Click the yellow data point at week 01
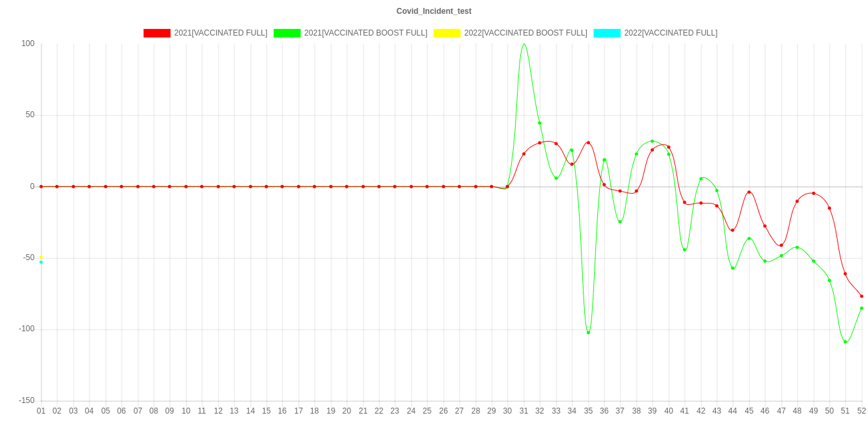Image resolution: width=868 pixels, height=434 pixels. tap(41, 257)
